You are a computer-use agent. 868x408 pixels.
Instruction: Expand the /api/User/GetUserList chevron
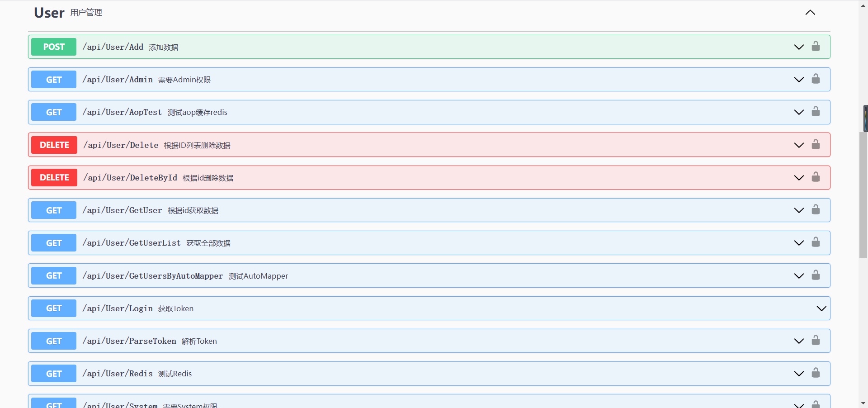pos(799,243)
